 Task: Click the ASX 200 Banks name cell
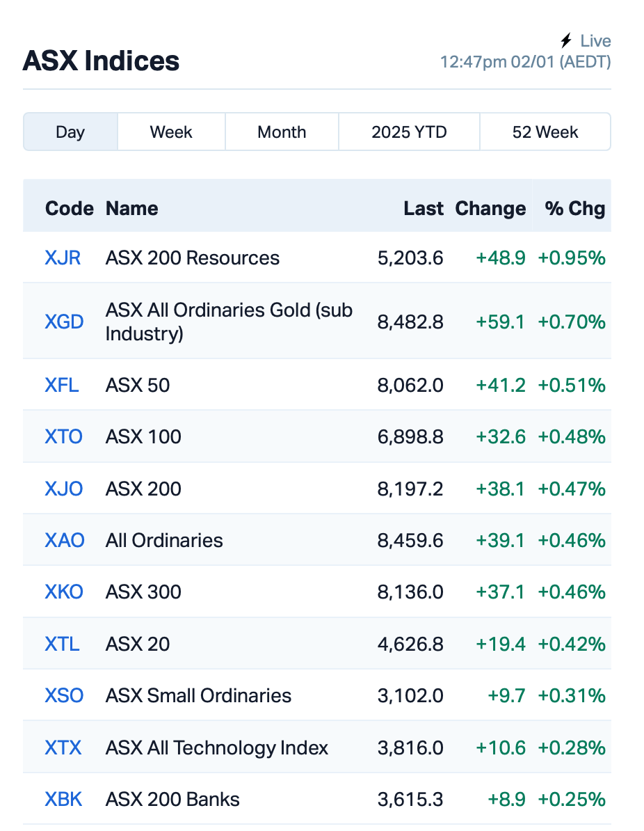pos(172,799)
